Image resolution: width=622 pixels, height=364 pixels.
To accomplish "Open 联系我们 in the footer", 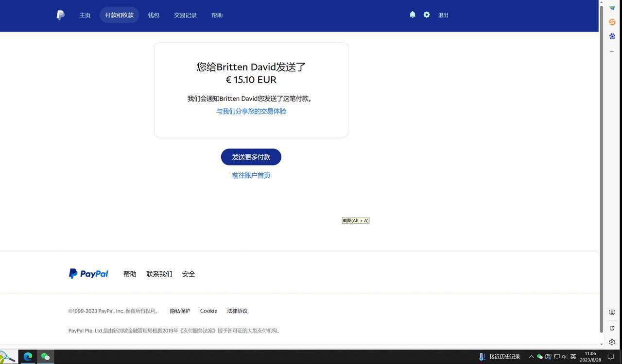I will pyautogui.click(x=159, y=274).
